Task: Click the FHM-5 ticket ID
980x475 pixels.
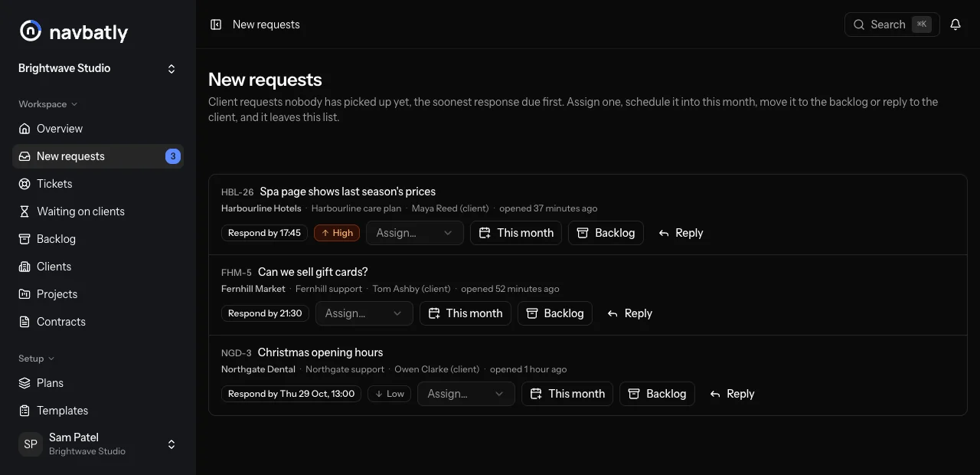Action: click(x=237, y=273)
